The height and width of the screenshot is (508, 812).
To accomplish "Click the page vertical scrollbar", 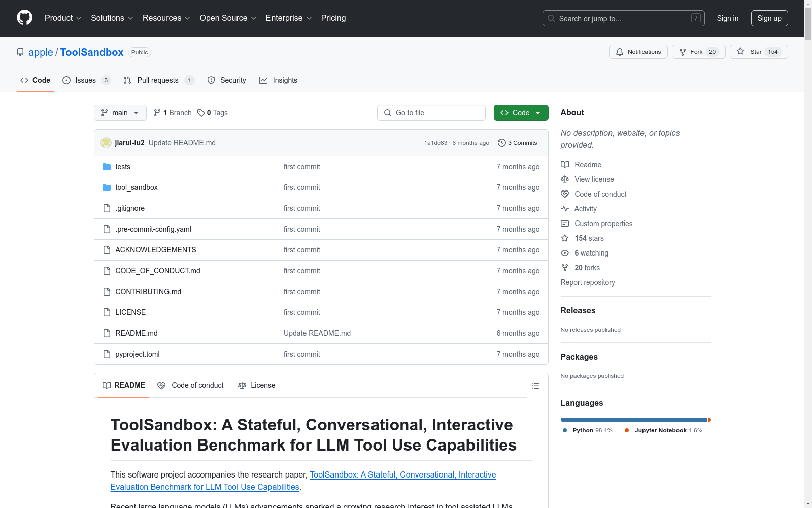I will 808,254.
